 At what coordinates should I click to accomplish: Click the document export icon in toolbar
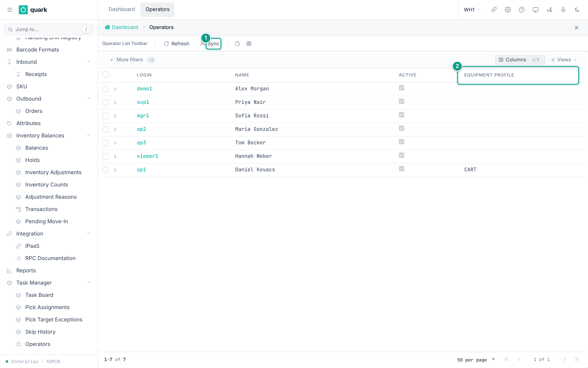pos(237,44)
